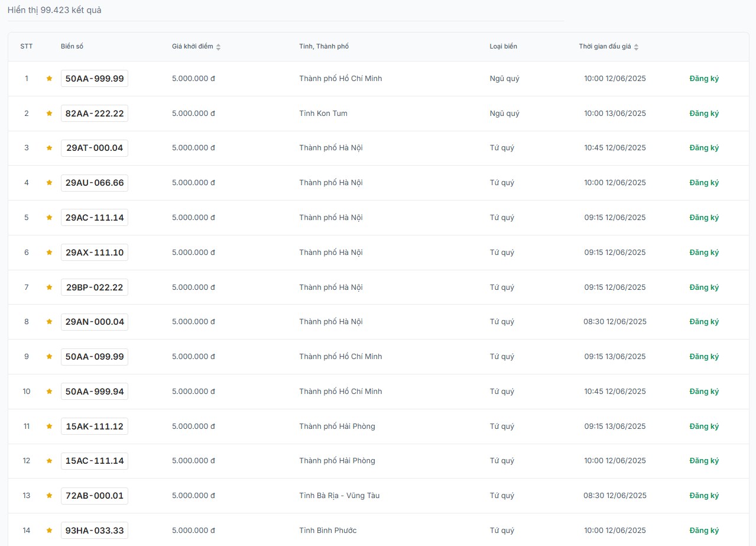Image resolution: width=756 pixels, height=546 pixels.
Task: Click 'Ngũ quý' in 50AA-999.99 row
Action: 504,79
